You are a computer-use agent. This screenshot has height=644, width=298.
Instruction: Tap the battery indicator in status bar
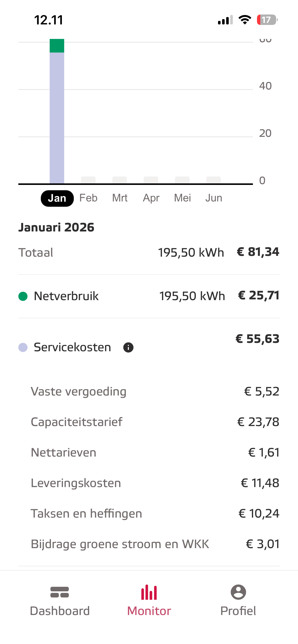[267, 20]
